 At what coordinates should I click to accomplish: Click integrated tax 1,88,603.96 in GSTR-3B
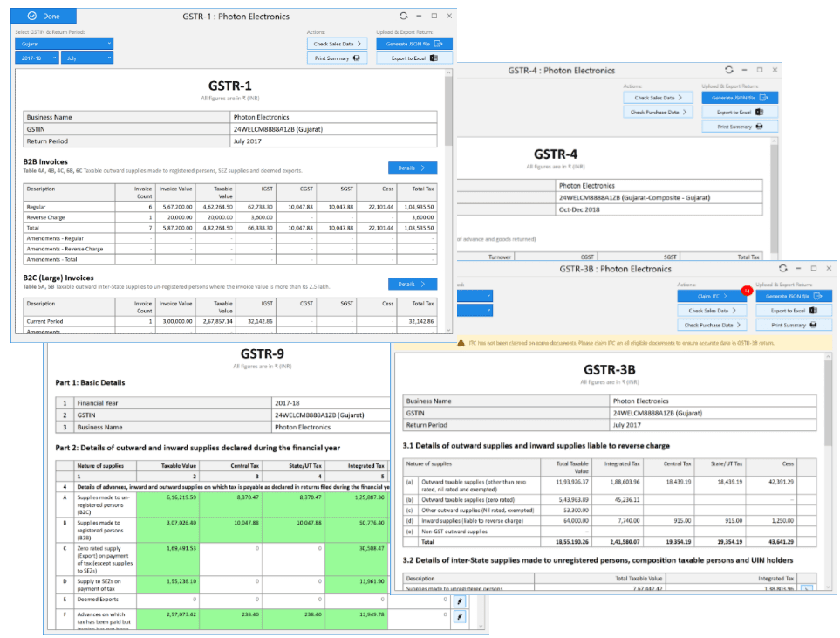coord(625,482)
